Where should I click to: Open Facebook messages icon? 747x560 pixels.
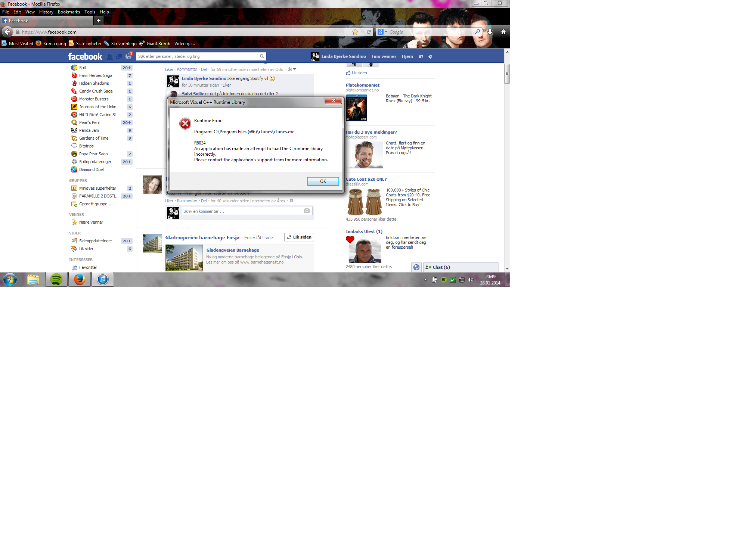click(119, 57)
